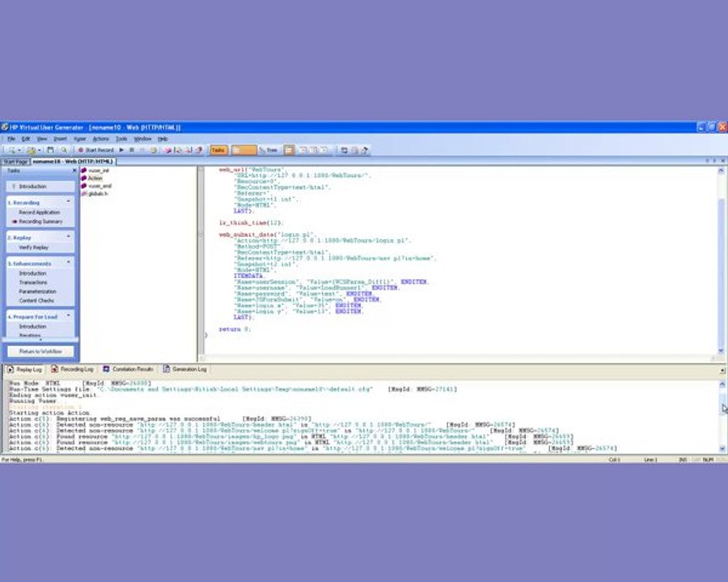The width and height of the screenshot is (728, 582).
Task: Click the gray icon next to last in toolbar
Action: tap(355, 150)
